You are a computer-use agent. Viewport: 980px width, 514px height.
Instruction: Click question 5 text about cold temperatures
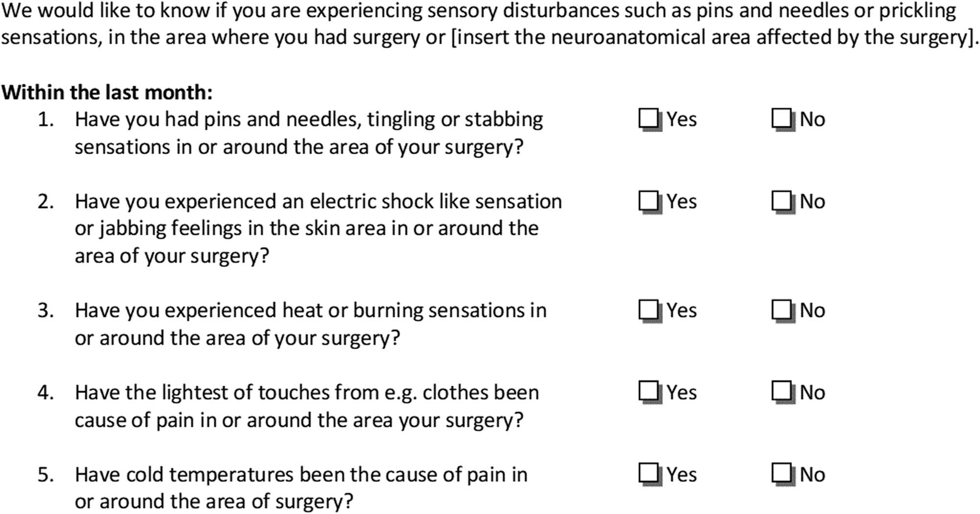pyautogui.click(x=301, y=488)
